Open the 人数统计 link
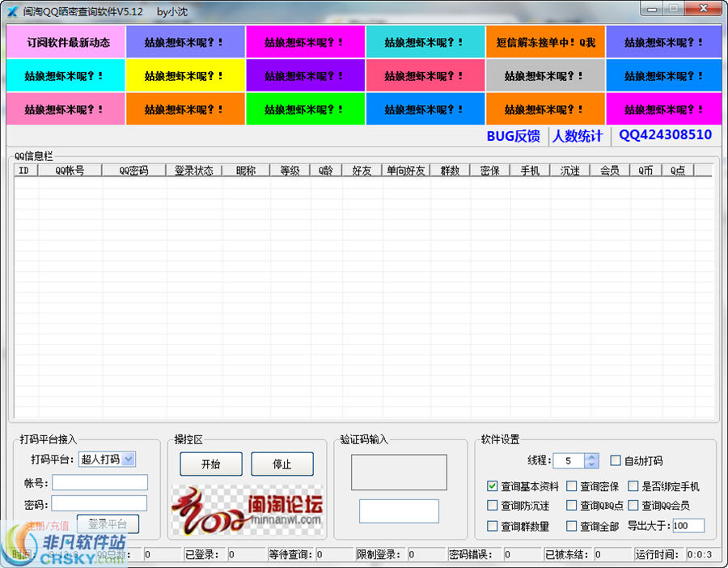Viewport: 728px width, 568px height. (x=577, y=136)
